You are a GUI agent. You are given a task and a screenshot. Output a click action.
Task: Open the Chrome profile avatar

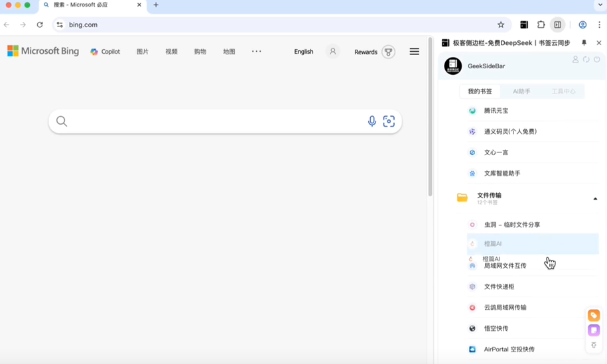[582, 25]
